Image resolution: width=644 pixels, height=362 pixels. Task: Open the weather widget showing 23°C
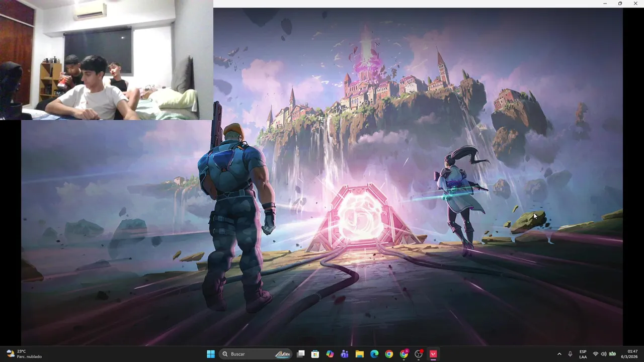click(24, 354)
